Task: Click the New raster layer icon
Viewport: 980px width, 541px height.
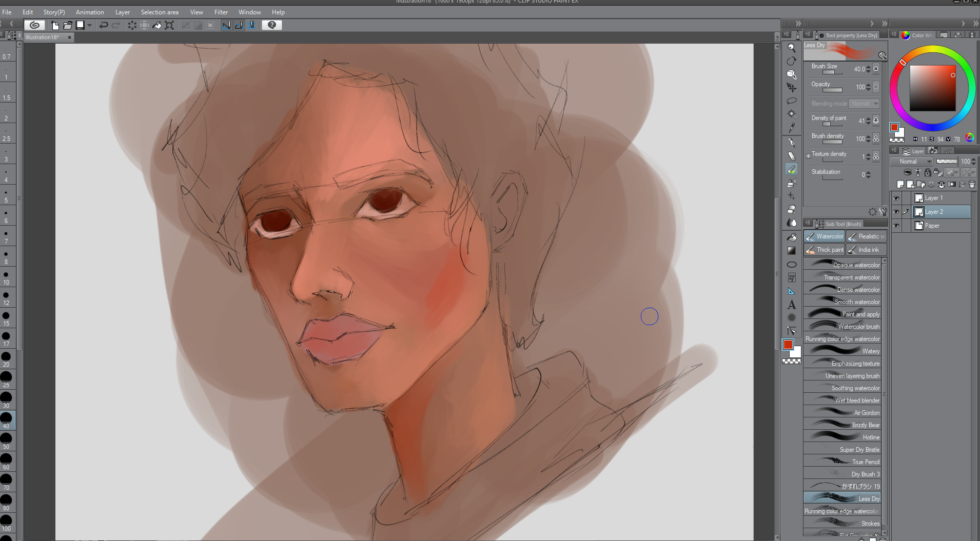Action: pos(900,185)
